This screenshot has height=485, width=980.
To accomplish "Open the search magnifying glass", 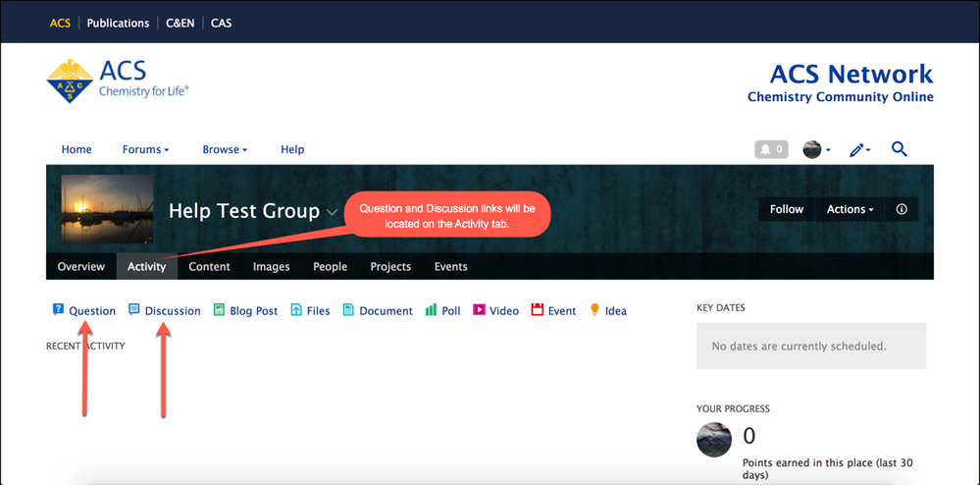I will click(x=899, y=149).
